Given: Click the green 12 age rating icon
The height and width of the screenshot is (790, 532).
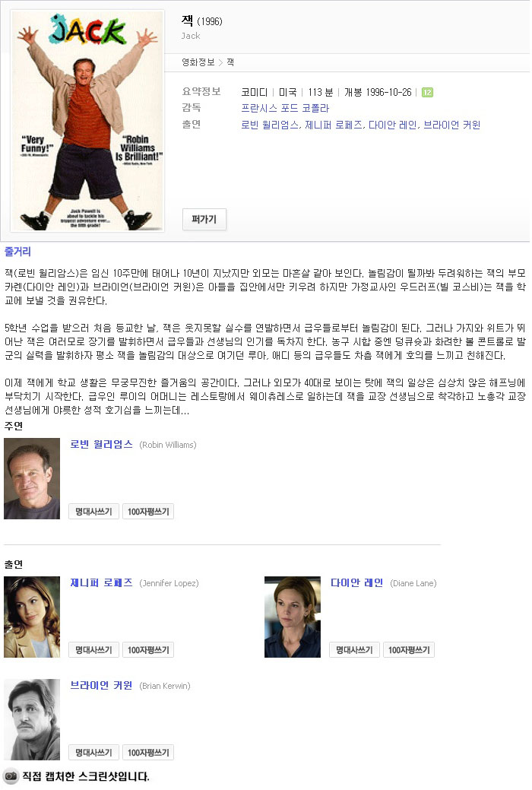Looking at the screenshot, I should point(427,92).
